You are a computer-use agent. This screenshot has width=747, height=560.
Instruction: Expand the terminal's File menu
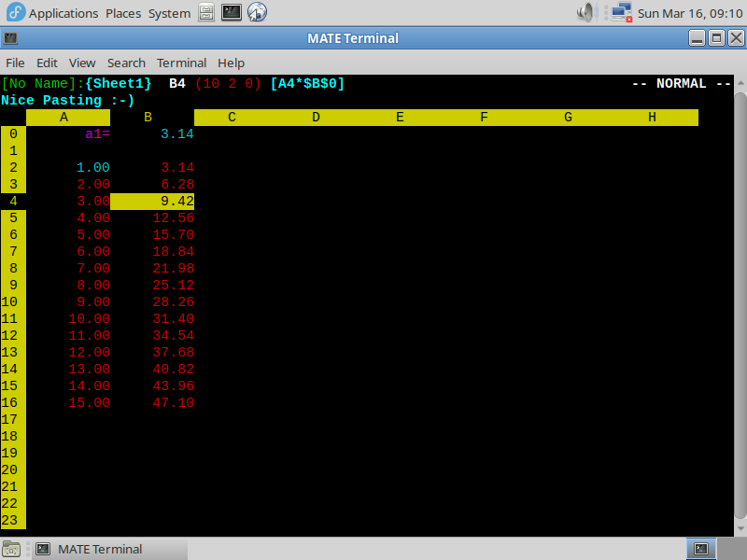pos(15,63)
